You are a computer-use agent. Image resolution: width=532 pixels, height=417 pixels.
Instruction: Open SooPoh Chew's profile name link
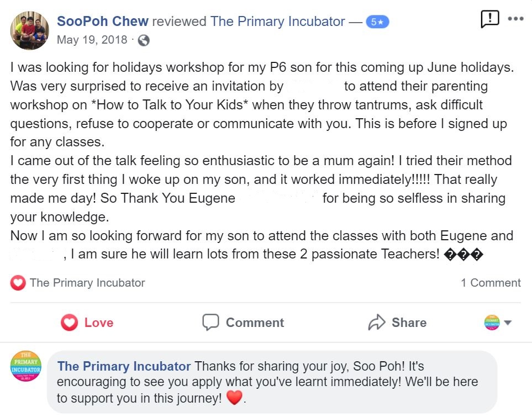(102, 21)
